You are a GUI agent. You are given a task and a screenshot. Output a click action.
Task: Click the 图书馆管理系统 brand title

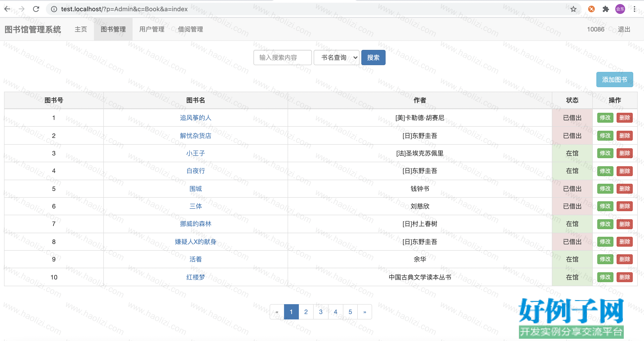pos(33,29)
